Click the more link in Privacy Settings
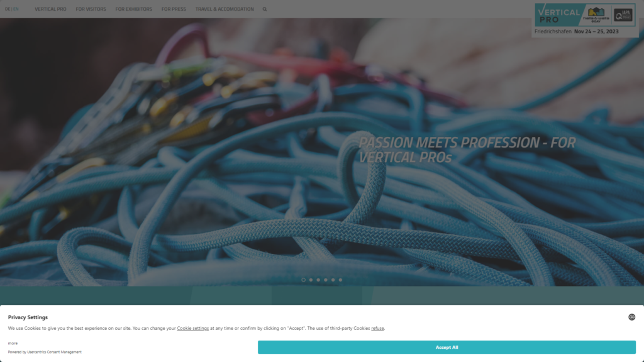This screenshot has height=362, width=644. pyautogui.click(x=13, y=343)
